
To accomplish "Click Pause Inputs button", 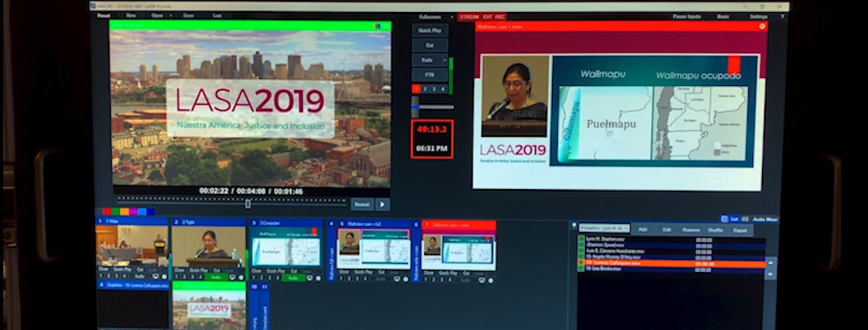I will pos(686,17).
